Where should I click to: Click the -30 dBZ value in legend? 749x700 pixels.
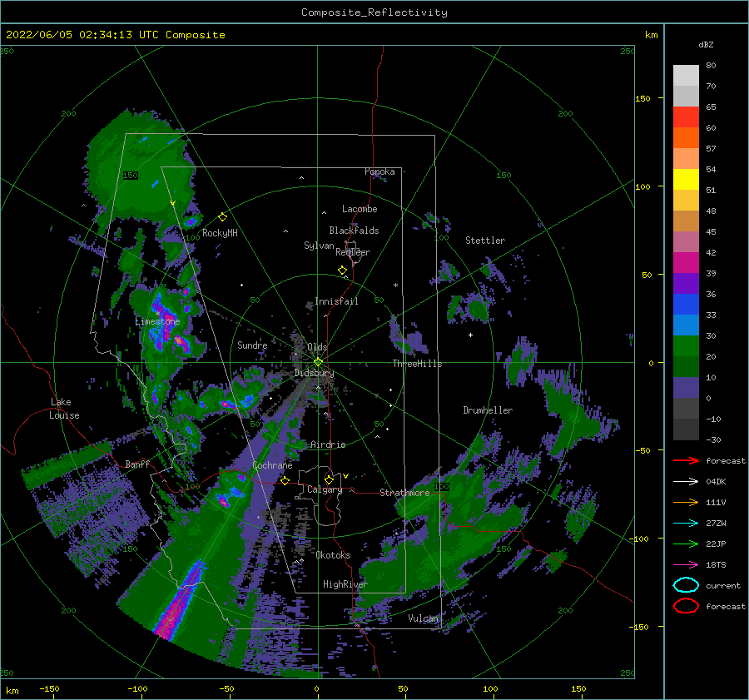click(713, 439)
